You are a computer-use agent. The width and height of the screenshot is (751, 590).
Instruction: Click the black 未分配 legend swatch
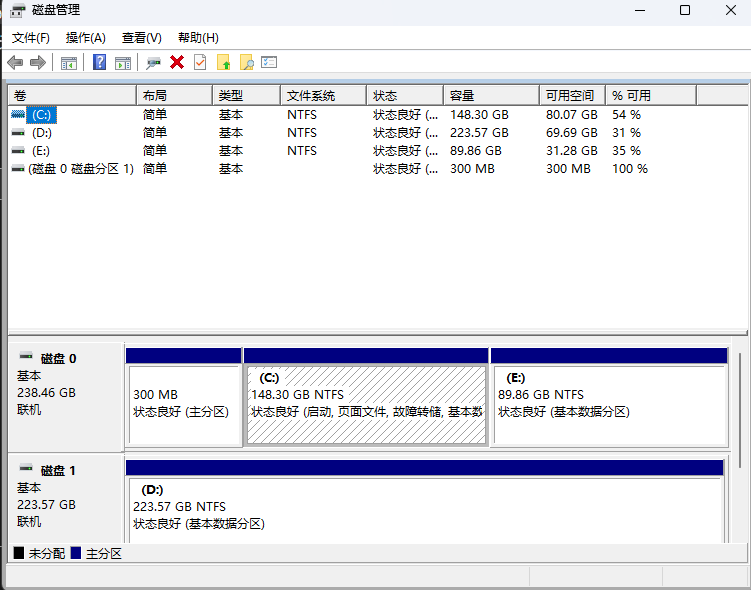click(19, 553)
